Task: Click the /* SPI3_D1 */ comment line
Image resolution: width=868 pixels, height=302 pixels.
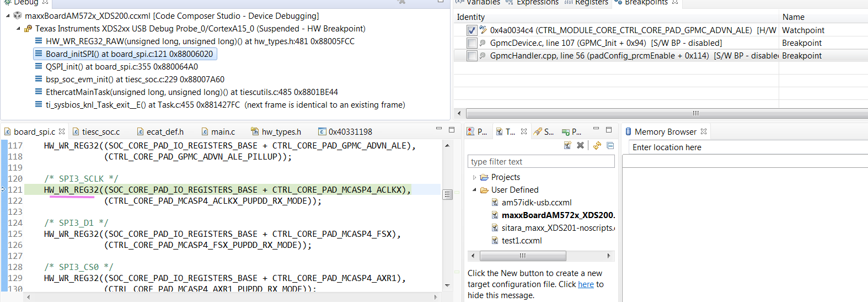Action: (x=76, y=223)
